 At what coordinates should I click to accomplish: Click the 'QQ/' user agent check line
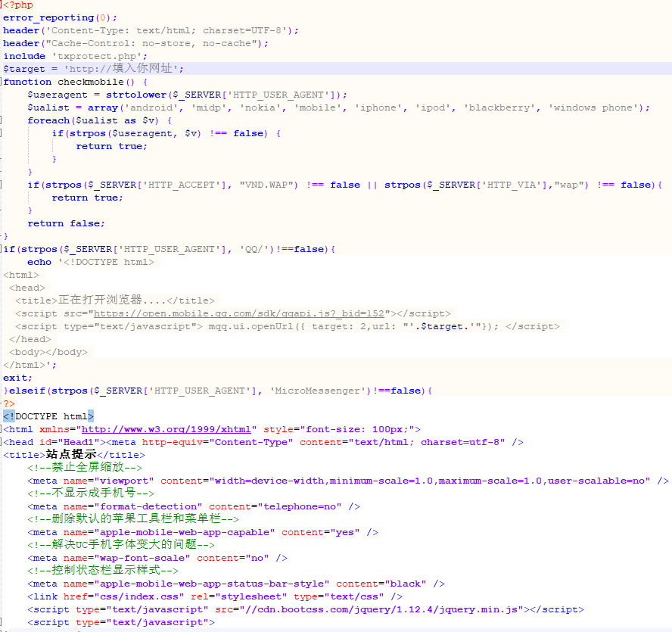(170, 250)
